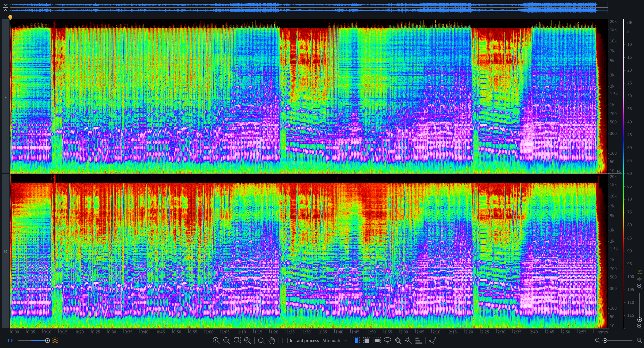
Task: Activate the Harmonics selection tool
Action: [x=419, y=341]
